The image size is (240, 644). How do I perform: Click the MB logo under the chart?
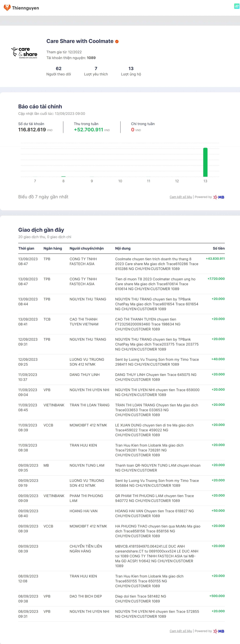point(219,197)
